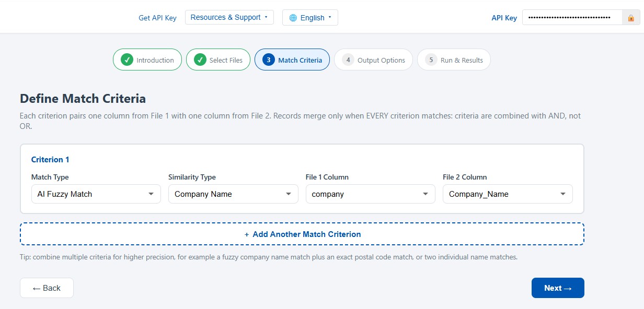The height and width of the screenshot is (309, 644).
Task: Jump to the Output Options step
Action: click(373, 60)
